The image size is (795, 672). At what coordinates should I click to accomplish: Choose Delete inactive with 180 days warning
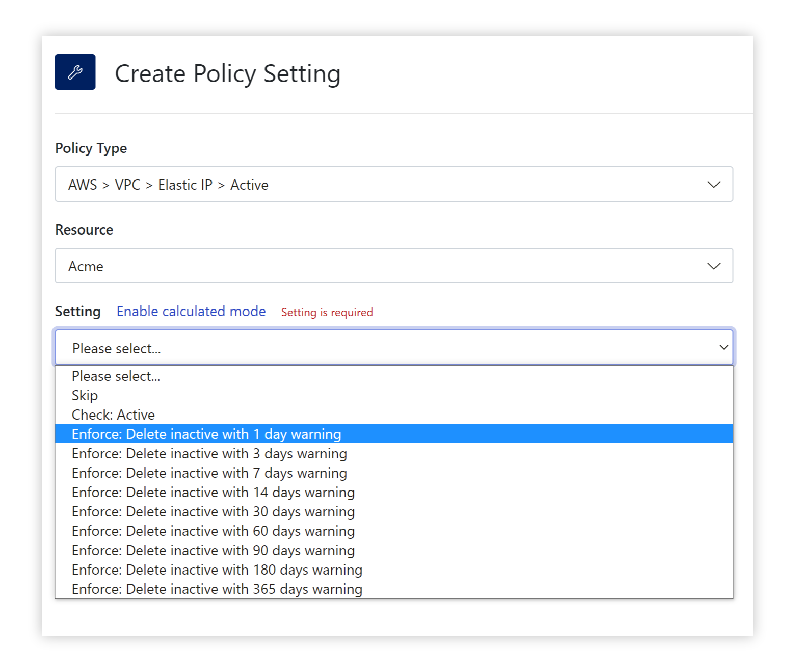[394, 570]
